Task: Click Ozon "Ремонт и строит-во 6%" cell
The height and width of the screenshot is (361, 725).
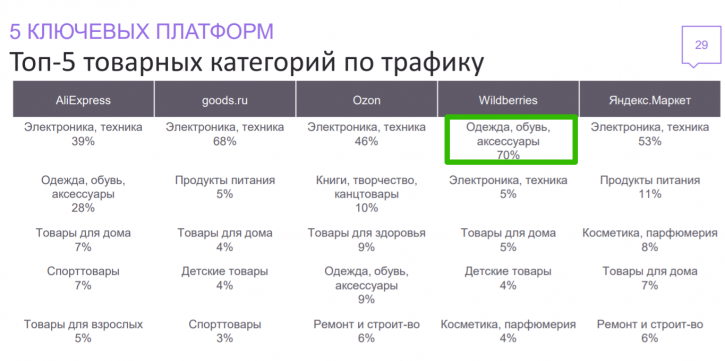Action: coord(367,331)
